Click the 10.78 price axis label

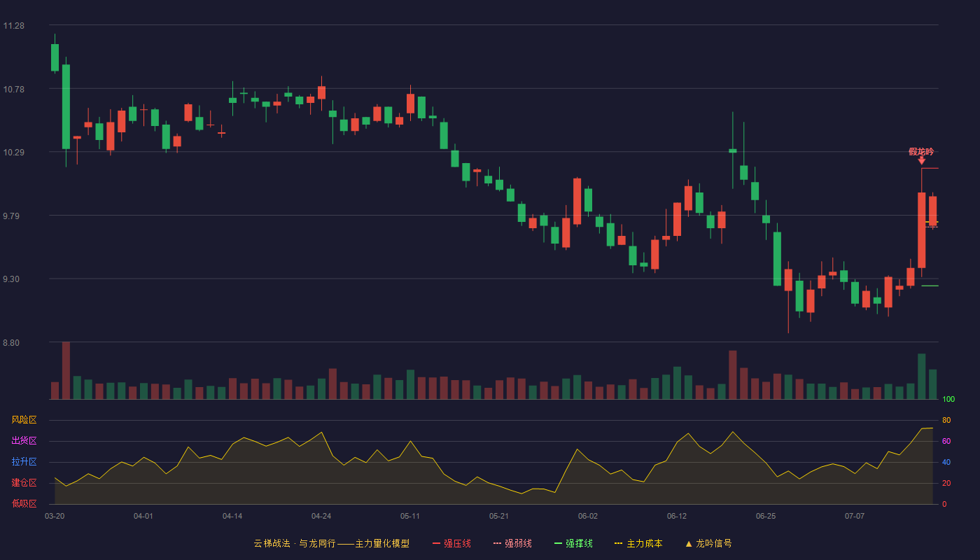click(x=13, y=90)
